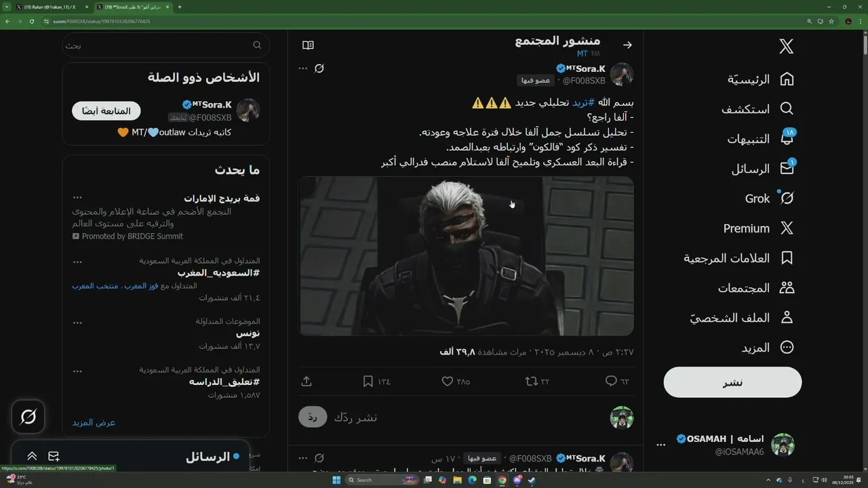The width and height of the screenshot is (868, 488).
Task: Expand the الرسائل messages drawer arrows
Action: tap(32, 457)
